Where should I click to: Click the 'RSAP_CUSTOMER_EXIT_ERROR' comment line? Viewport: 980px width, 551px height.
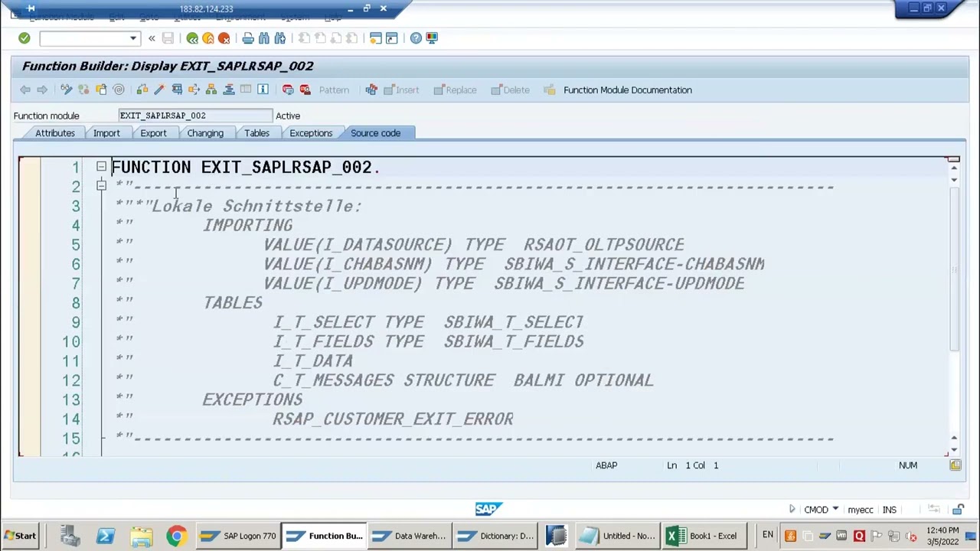tap(393, 419)
